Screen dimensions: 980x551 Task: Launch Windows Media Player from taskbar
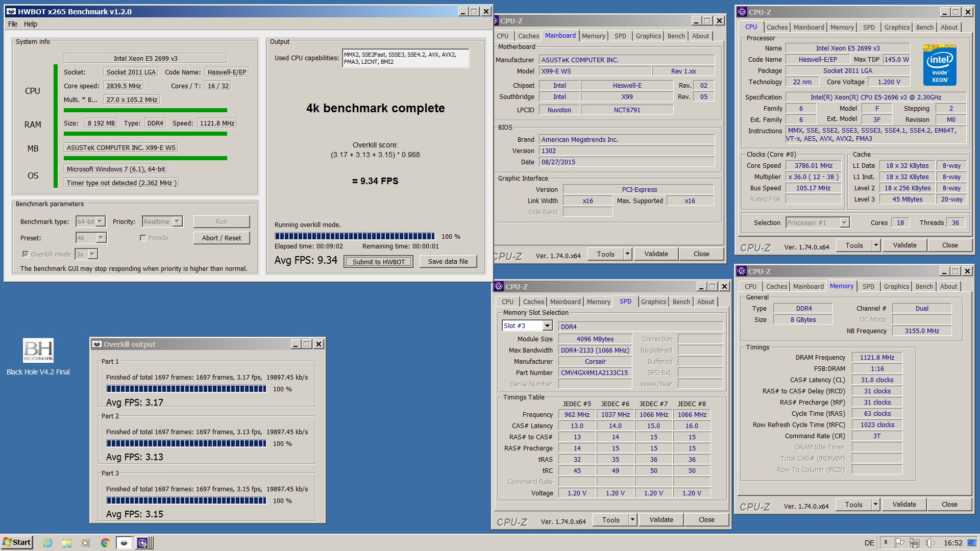(86, 543)
